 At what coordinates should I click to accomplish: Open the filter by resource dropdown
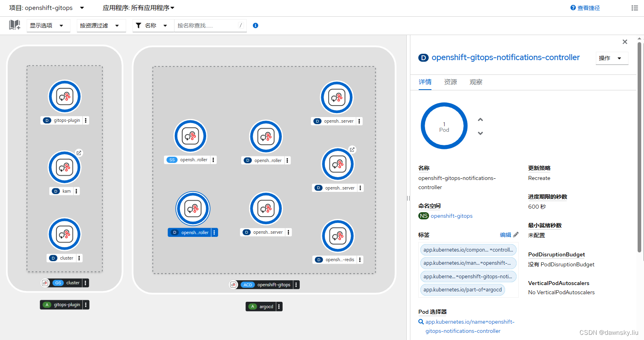[x=101, y=25]
